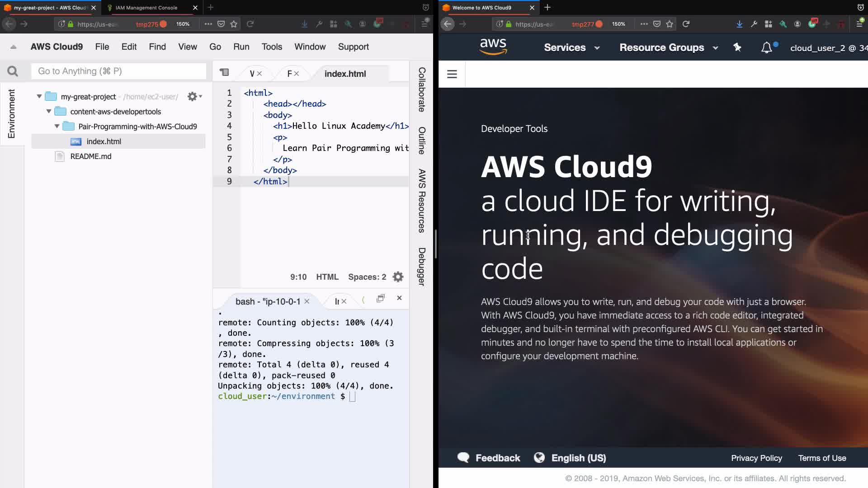Open the AWS hamburger side menu

tap(452, 74)
